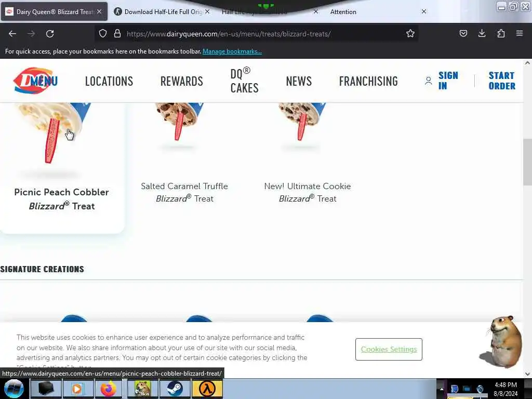This screenshot has height=399, width=532.
Task: Click the scrollbar down arrow
Action: coord(527,374)
